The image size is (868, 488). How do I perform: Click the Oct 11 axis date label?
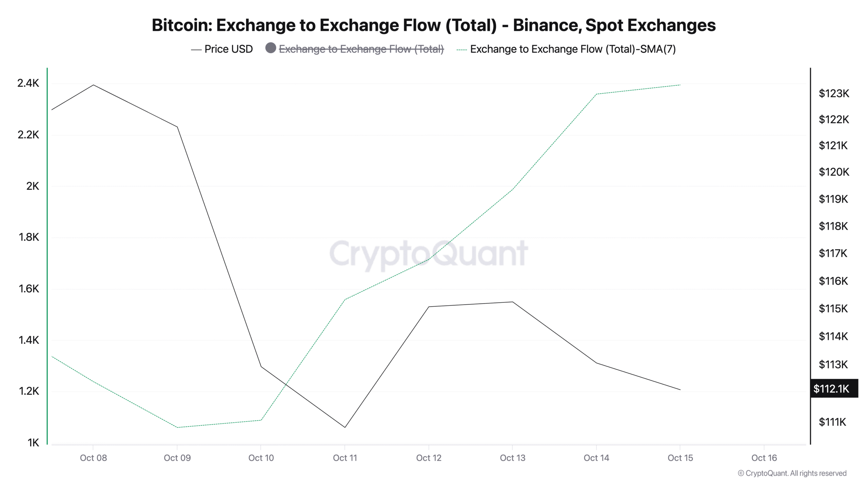[345, 458]
